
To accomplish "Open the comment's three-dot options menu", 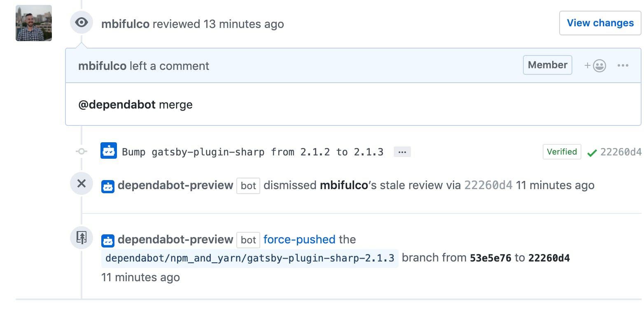I will [623, 65].
